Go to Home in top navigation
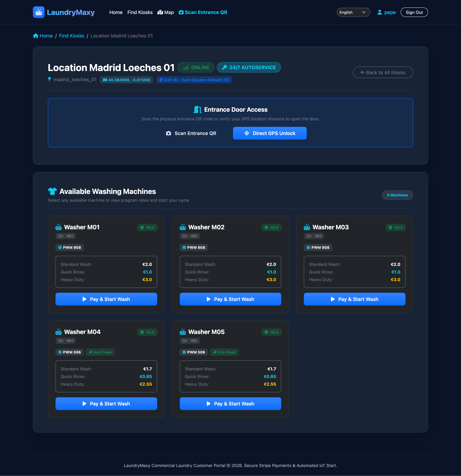This screenshot has width=461, height=476. pyautogui.click(x=116, y=12)
